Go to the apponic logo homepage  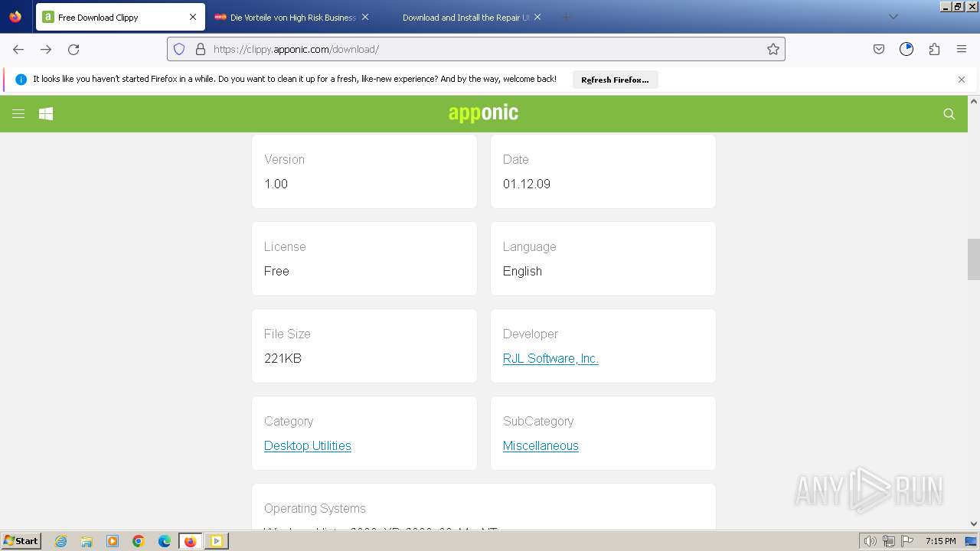point(483,113)
